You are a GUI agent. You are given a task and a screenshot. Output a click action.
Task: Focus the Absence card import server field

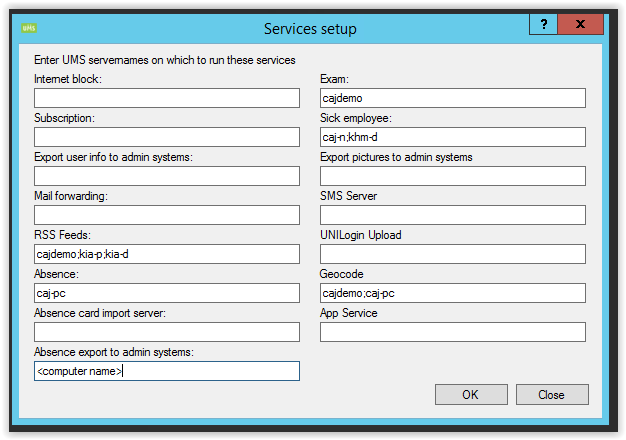[167, 332]
